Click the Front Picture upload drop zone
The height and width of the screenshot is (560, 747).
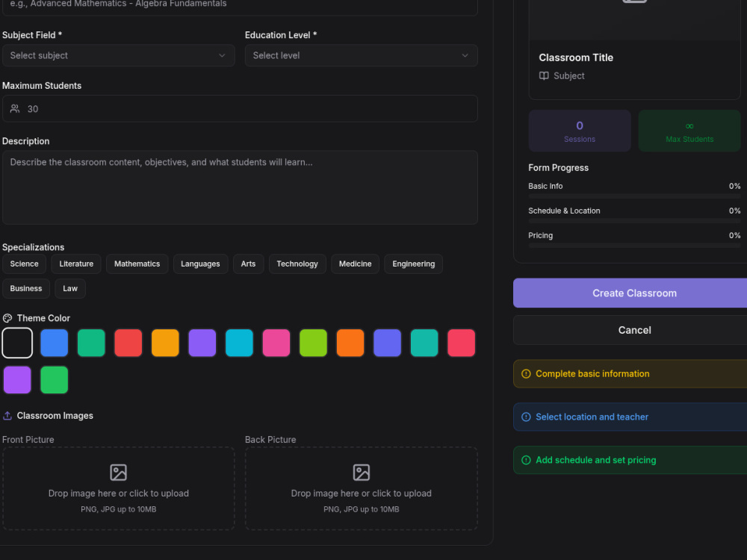pos(119,488)
